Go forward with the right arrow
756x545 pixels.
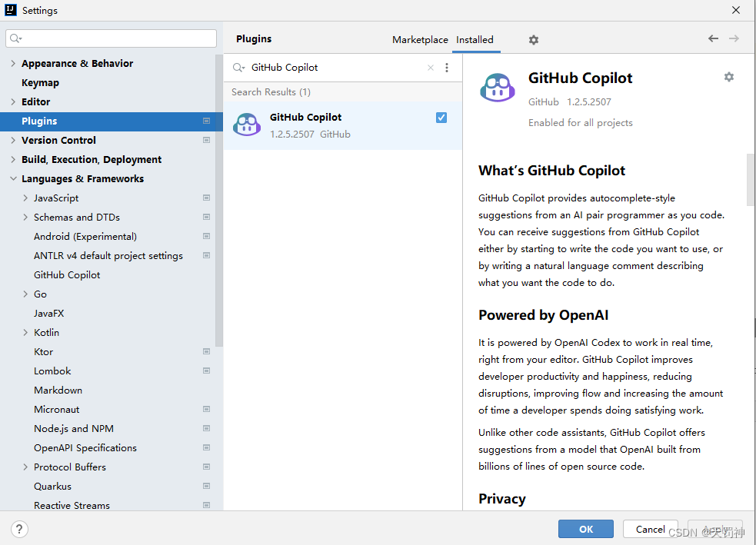(734, 38)
